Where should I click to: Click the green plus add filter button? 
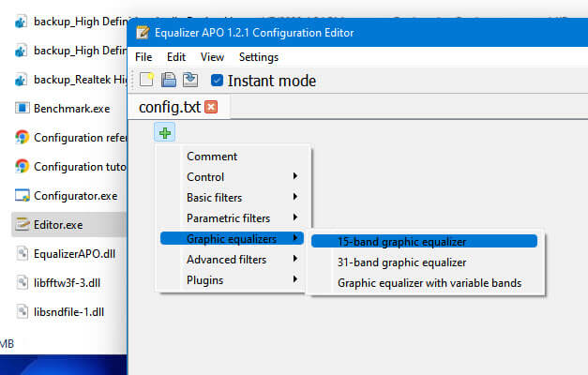[x=165, y=133]
